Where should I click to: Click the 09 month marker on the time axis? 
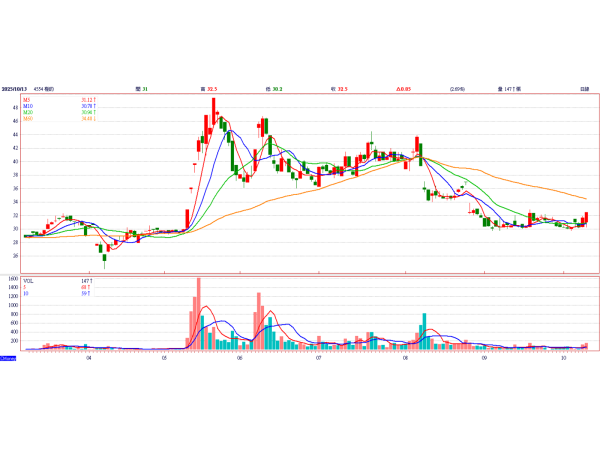[484, 358]
